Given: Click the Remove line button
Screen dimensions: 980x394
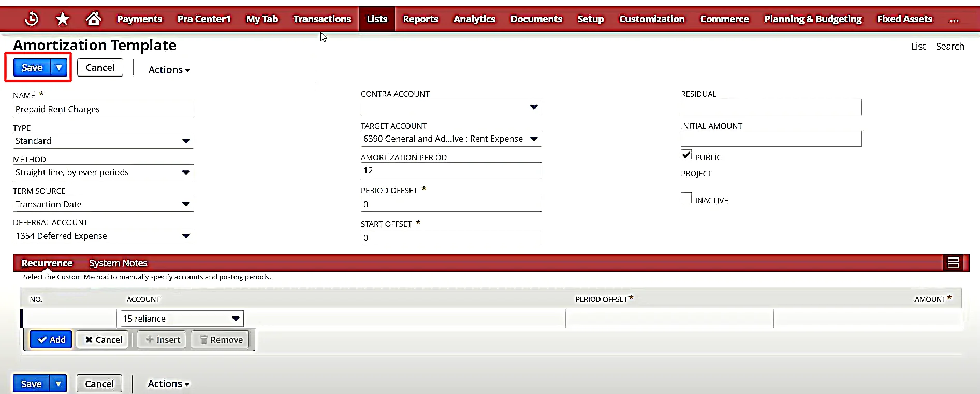Looking at the screenshot, I should 221,340.
